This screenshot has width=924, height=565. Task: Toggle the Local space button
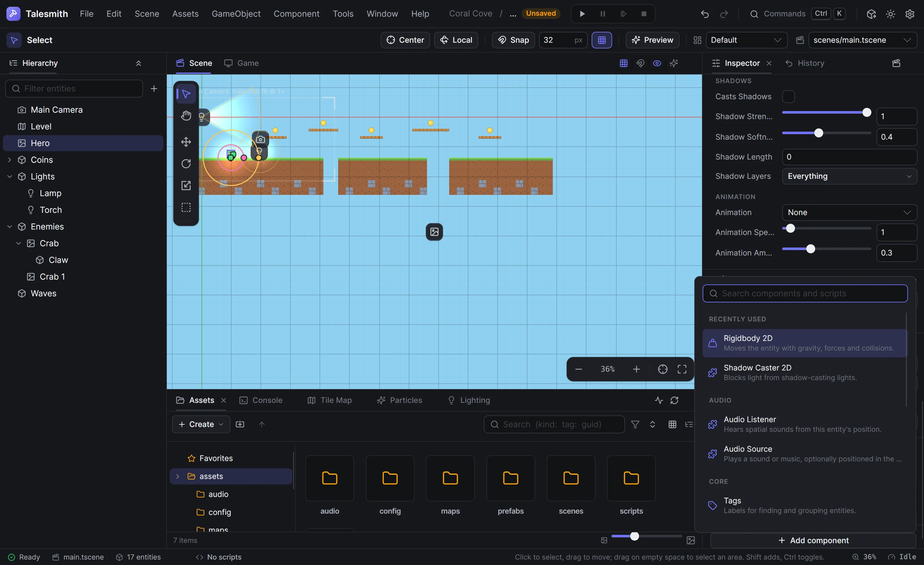click(456, 40)
